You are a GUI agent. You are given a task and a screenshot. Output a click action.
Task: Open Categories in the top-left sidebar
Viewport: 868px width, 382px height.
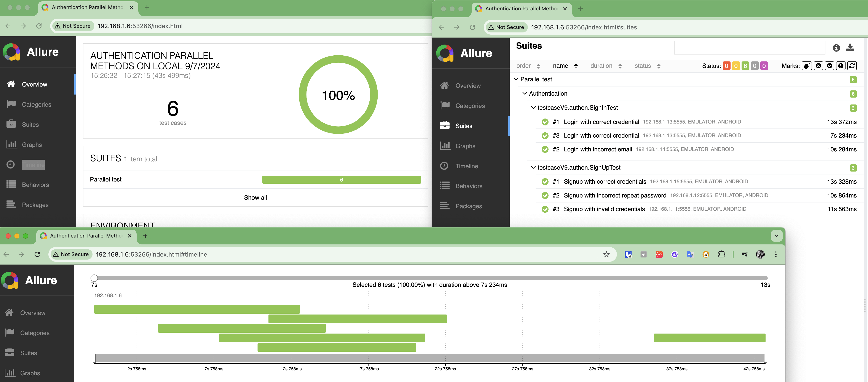[x=36, y=104]
